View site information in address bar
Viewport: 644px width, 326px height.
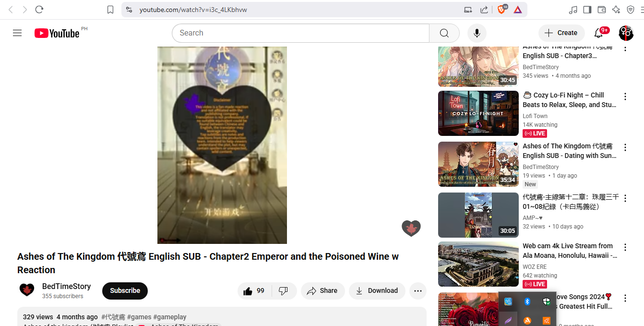pos(129,10)
